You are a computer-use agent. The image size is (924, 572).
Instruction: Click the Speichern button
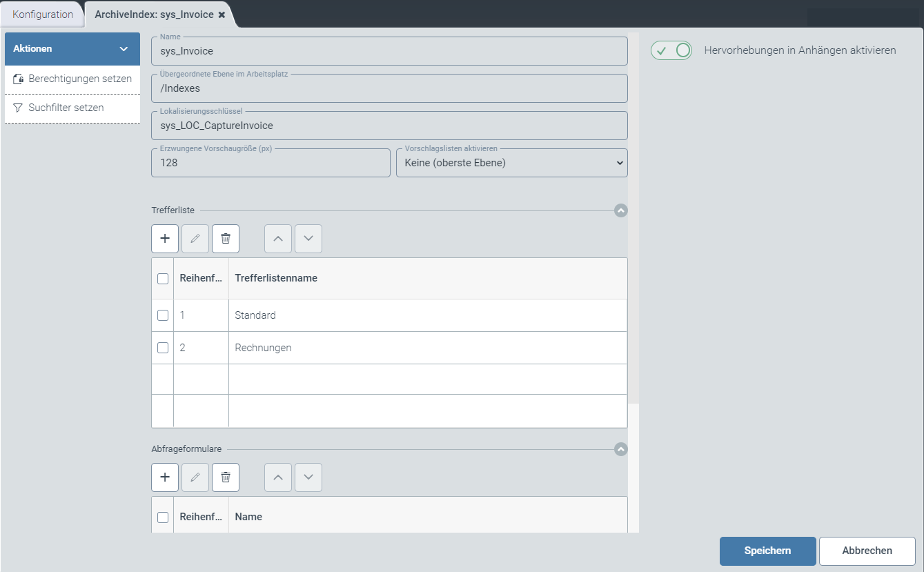pos(767,551)
